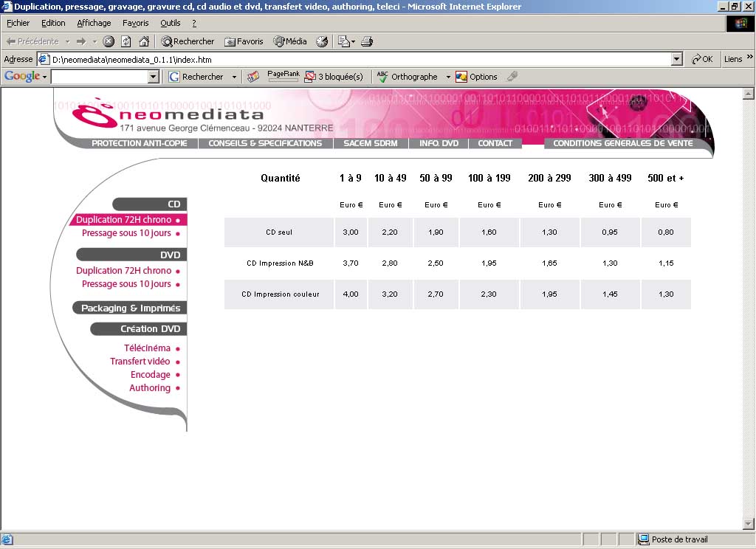Open the INFO. DVD page
Screen dimensions: 756x549
(x=439, y=143)
